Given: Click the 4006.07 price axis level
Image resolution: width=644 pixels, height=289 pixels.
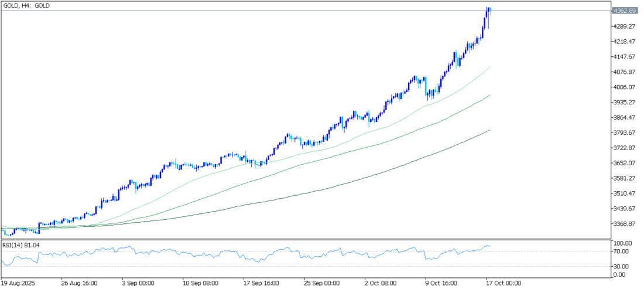Looking at the screenshot, I should pos(624,87).
